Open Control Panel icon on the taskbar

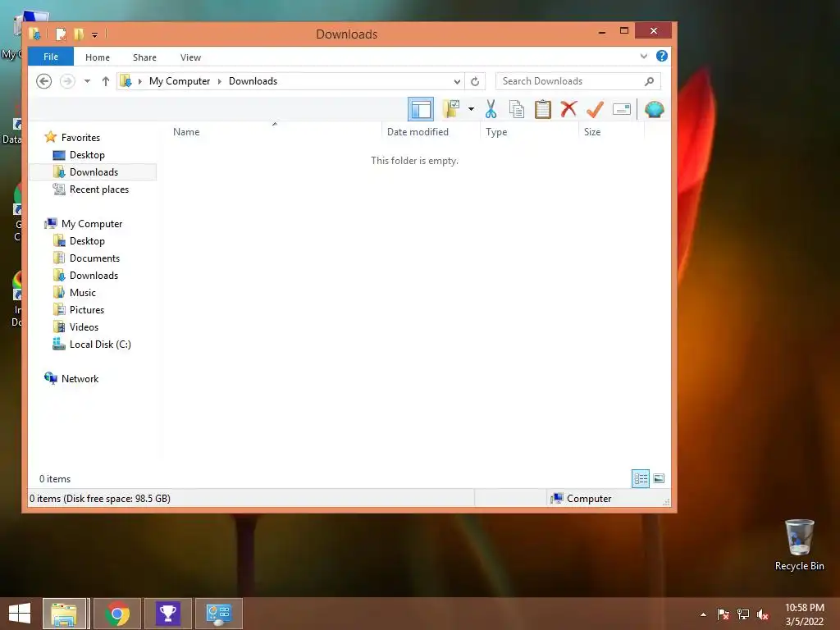(x=218, y=614)
